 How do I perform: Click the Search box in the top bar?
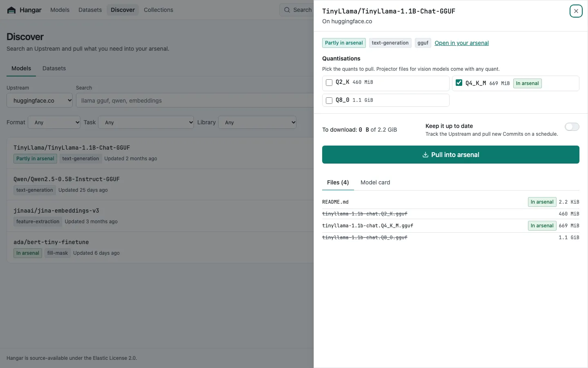(x=297, y=10)
